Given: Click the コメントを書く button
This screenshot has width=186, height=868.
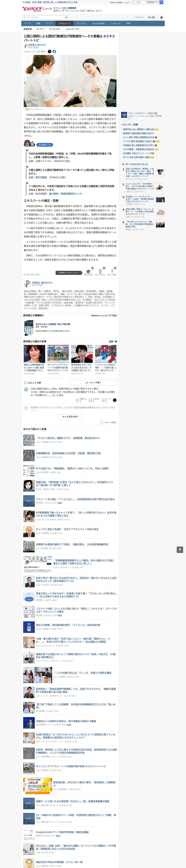Looking at the screenshot, I should [93, 382].
